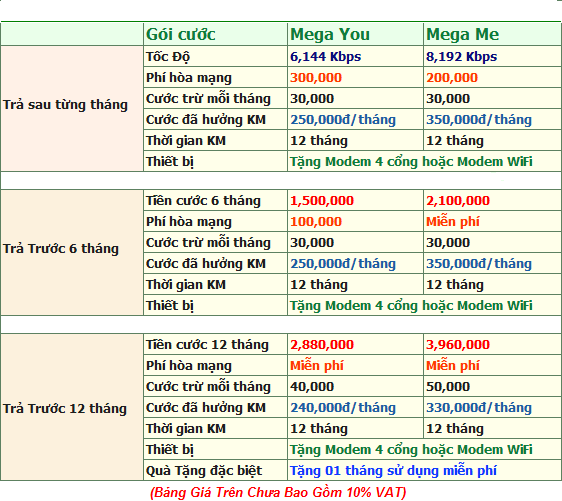Screen dimensions: 562x501
Task: Click the '50,000' monthly deduction value
Action: point(448,387)
